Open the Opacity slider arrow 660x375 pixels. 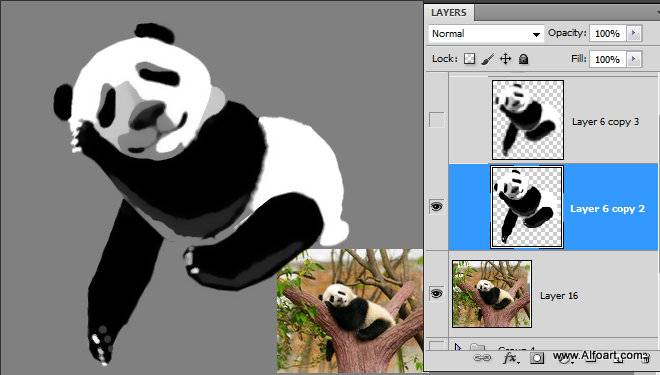(634, 33)
